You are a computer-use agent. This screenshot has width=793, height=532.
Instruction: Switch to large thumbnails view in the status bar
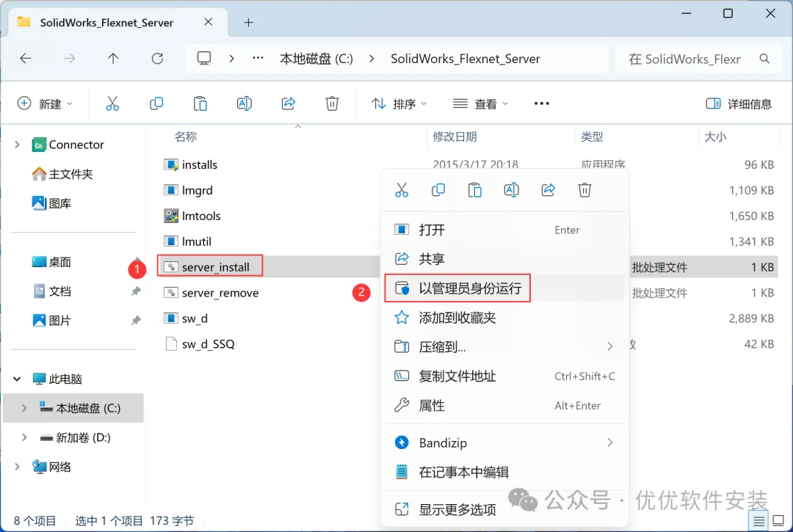[x=779, y=520]
